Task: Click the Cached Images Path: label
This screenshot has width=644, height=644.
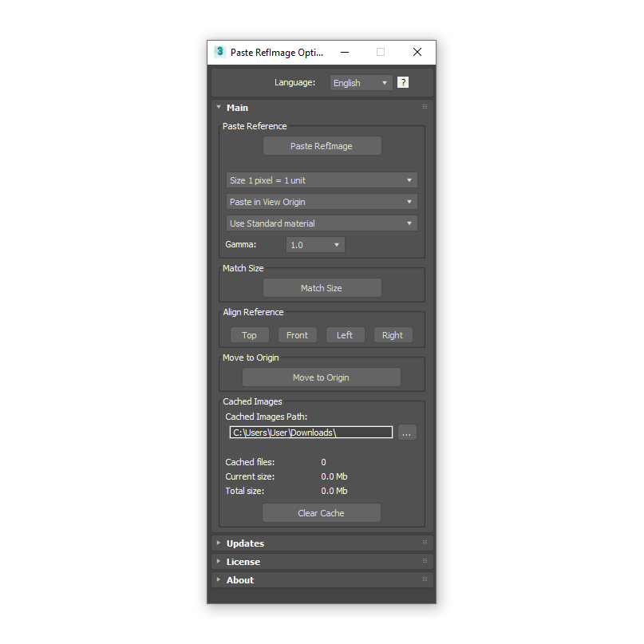Action: pos(267,417)
